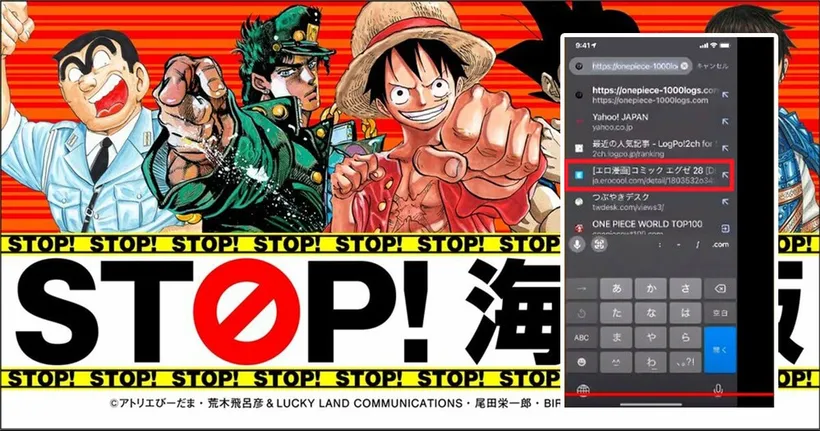Tap the LogPo!2ch favicon
Screen dimensions: 820x431
pos(579,149)
